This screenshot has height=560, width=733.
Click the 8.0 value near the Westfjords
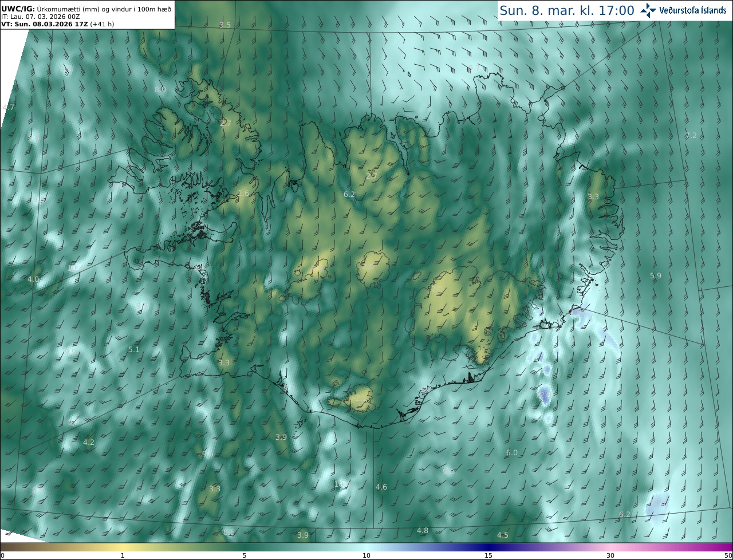160,89
